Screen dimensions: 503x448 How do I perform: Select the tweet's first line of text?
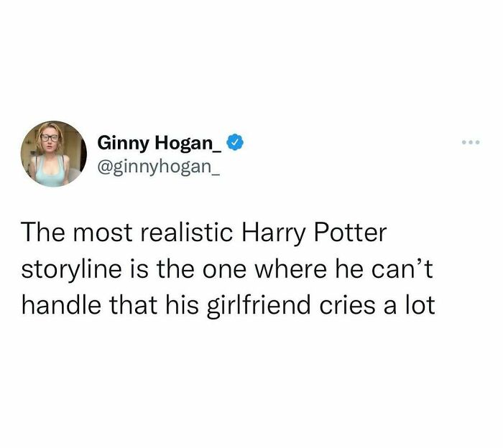(x=204, y=233)
